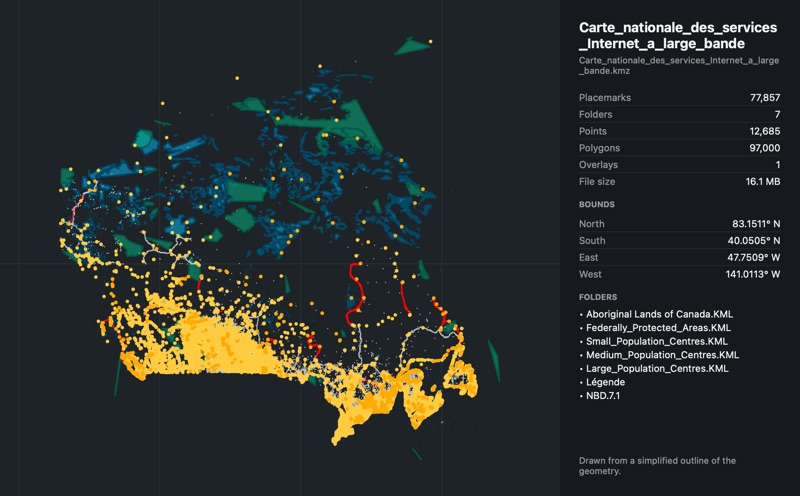This screenshot has width=800, height=496.
Task: Select the 83.1511° N value
Action: [x=756, y=224]
